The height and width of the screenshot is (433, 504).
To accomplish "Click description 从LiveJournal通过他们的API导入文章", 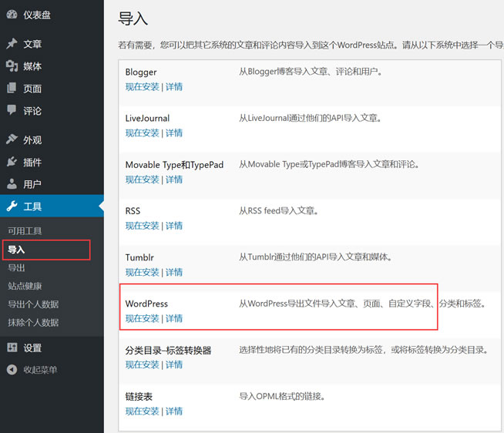I will (310, 118).
